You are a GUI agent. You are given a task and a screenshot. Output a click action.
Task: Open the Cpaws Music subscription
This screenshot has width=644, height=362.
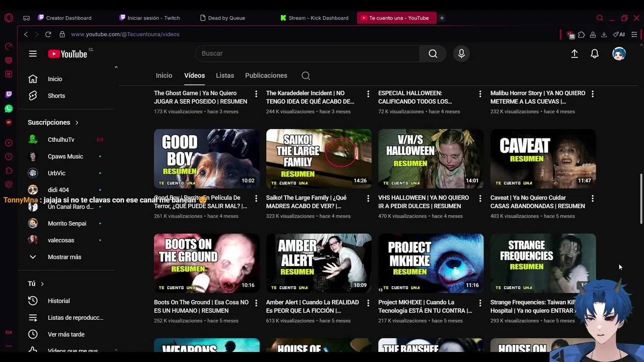pos(66,156)
